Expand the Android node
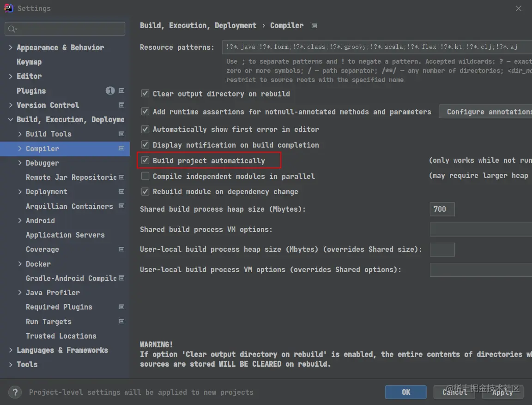 (x=20, y=220)
